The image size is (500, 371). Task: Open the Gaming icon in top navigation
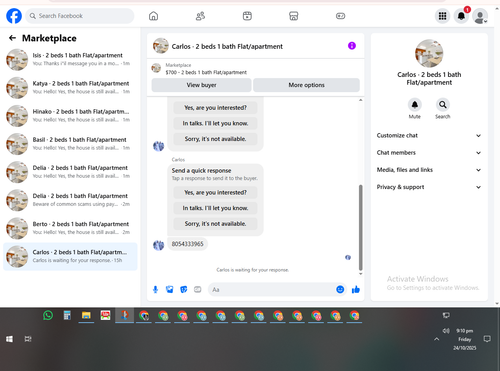pyautogui.click(x=340, y=16)
